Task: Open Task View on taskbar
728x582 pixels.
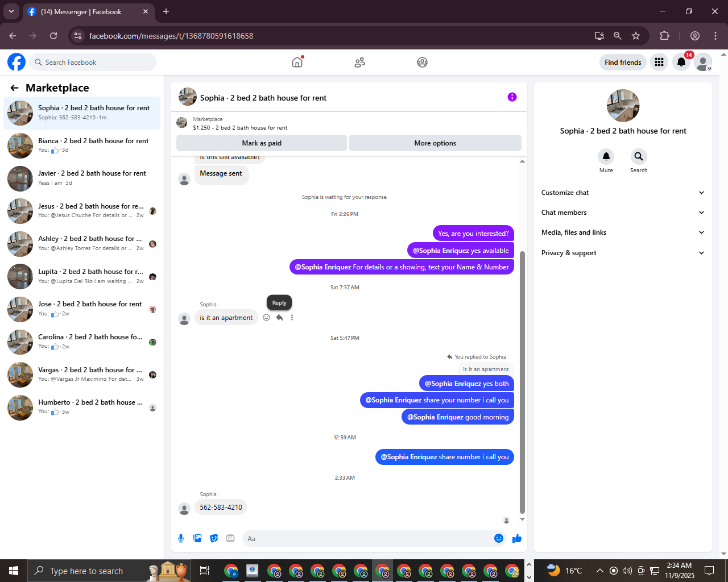Action: click(205, 571)
